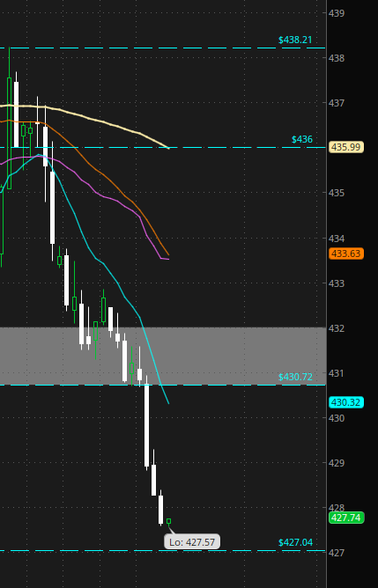The image size is (378, 588).
Task: Click the 438 price axis label
Action: click(x=337, y=58)
